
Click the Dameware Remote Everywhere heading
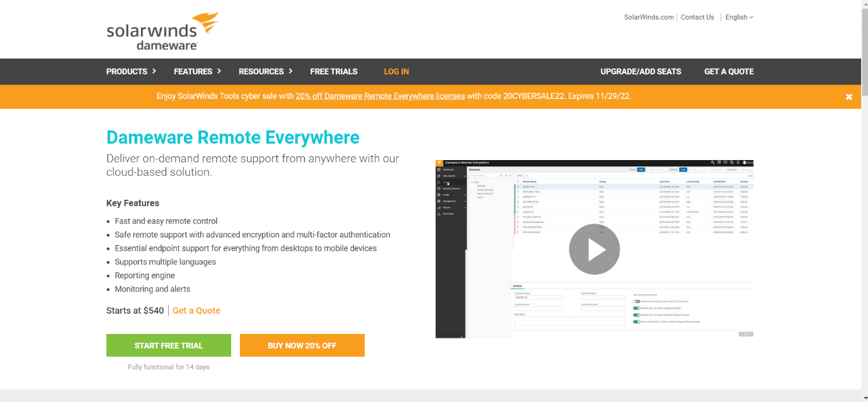coord(233,137)
